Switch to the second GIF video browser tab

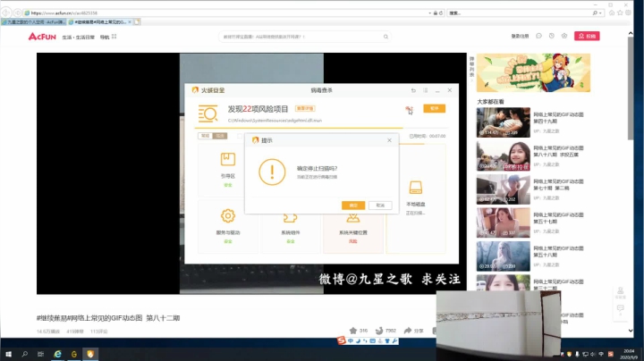point(100,21)
